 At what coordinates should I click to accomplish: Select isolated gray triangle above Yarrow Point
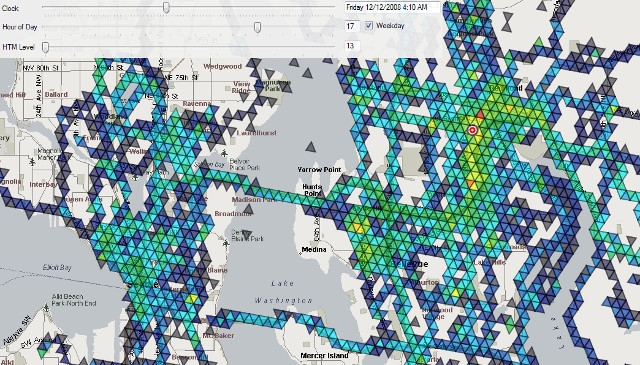coord(311,147)
